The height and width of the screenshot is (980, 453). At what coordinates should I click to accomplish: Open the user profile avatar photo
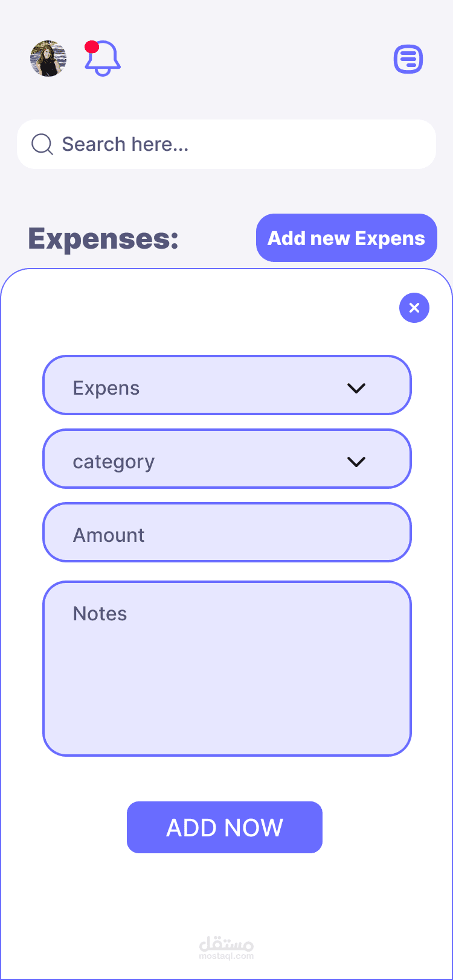(x=48, y=59)
